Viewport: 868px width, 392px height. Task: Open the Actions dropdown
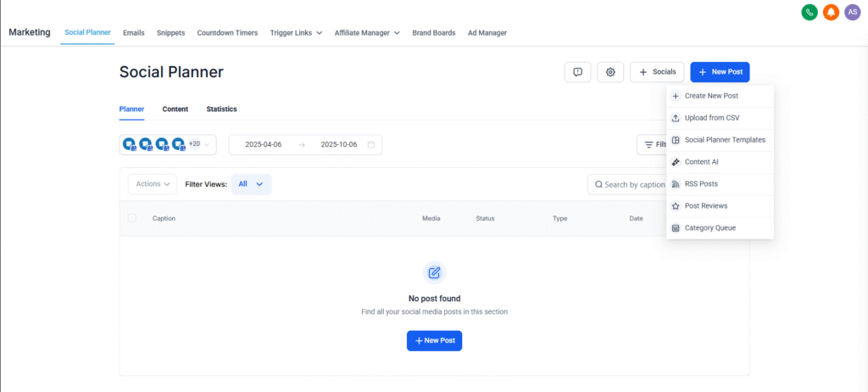pyautogui.click(x=153, y=184)
